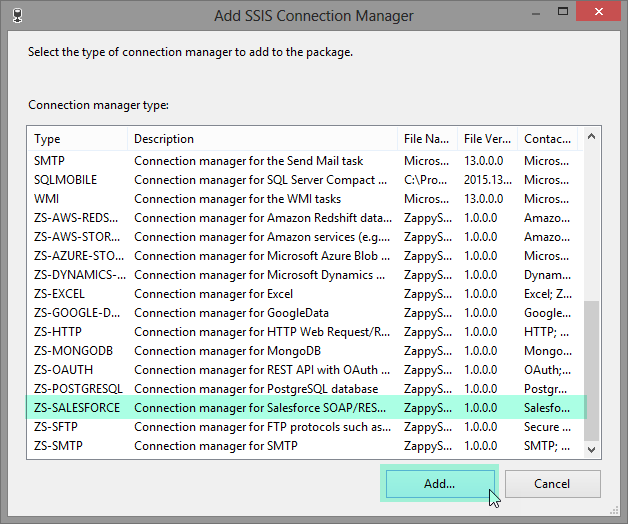628x524 pixels.
Task: Click the File Na... column header
Action: click(x=427, y=139)
